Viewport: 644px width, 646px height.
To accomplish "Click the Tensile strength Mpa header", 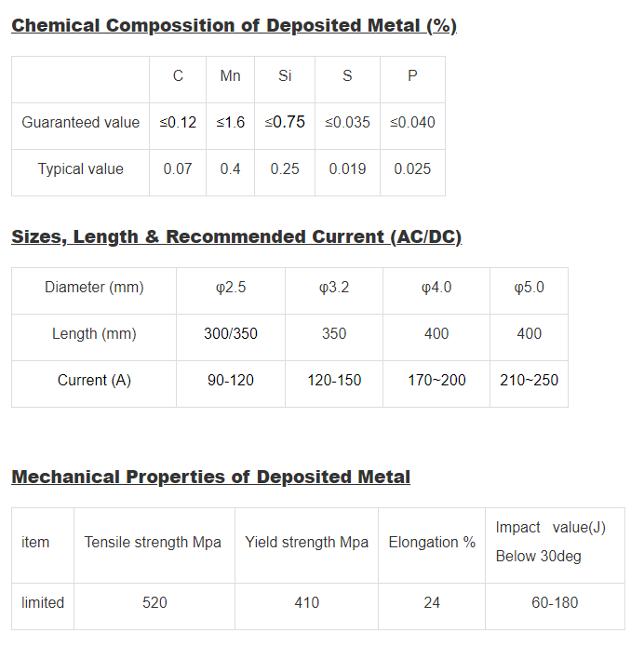I will [153, 542].
